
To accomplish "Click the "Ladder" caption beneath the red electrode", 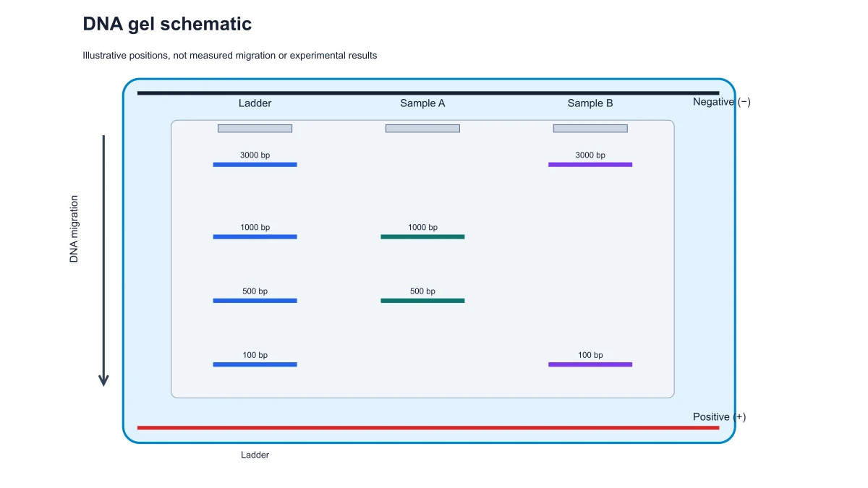I will (255, 455).
